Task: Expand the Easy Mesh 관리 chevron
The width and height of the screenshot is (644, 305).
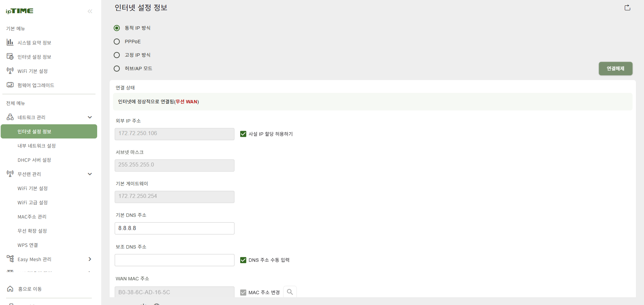Action: (x=90, y=259)
